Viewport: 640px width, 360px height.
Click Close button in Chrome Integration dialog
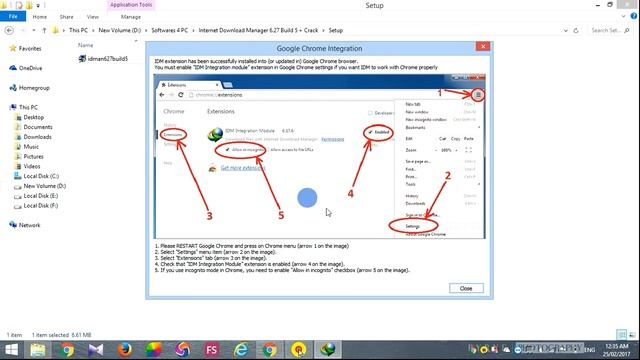466,288
